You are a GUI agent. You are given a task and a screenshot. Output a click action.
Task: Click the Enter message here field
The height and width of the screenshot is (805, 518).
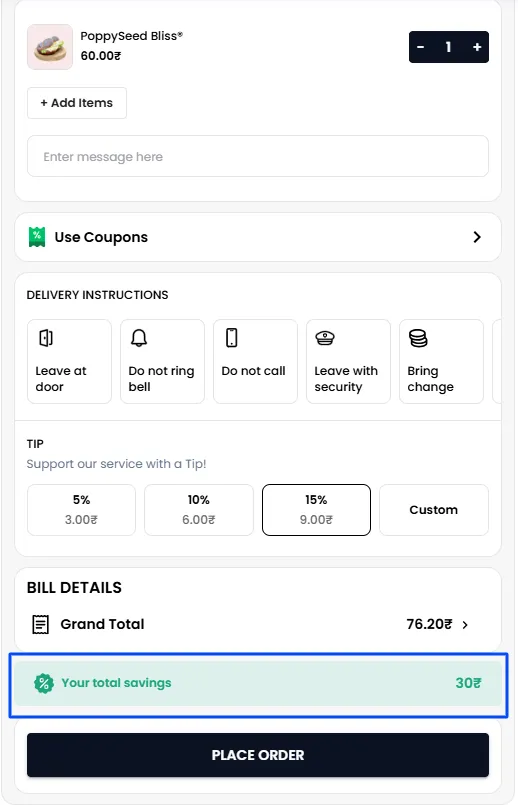[x=258, y=156]
